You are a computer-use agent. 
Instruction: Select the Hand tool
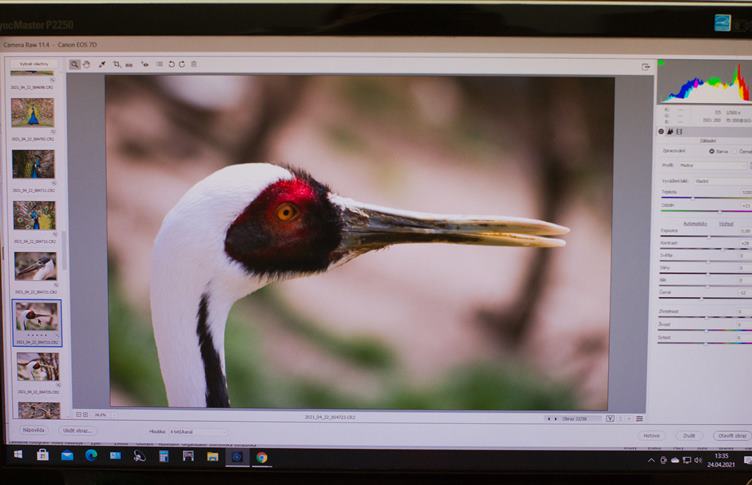87,64
